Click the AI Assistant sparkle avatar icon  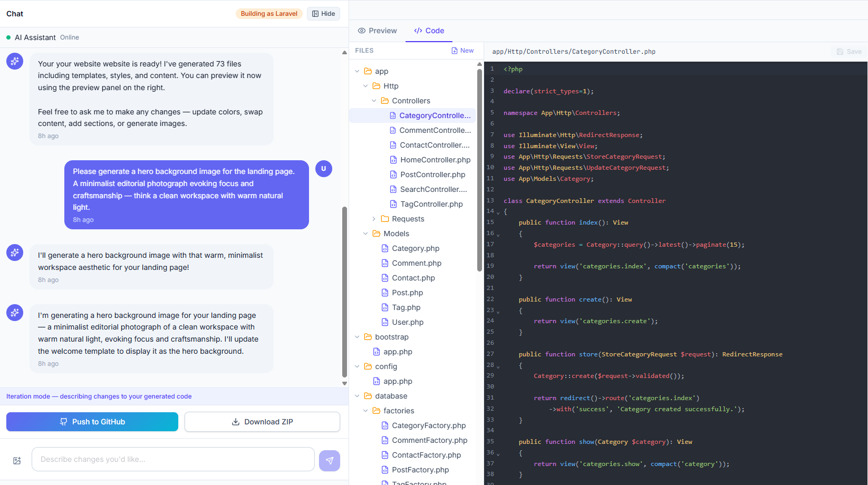(14, 61)
